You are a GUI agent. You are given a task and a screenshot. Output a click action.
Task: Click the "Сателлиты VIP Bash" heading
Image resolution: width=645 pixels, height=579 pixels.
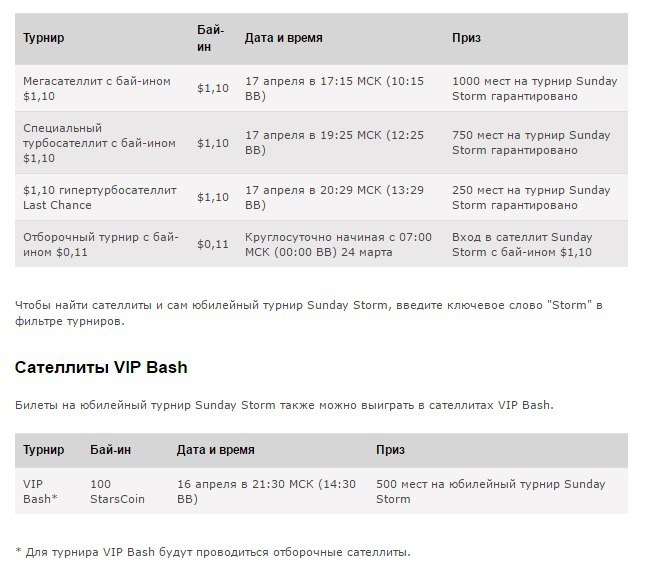coord(101,367)
